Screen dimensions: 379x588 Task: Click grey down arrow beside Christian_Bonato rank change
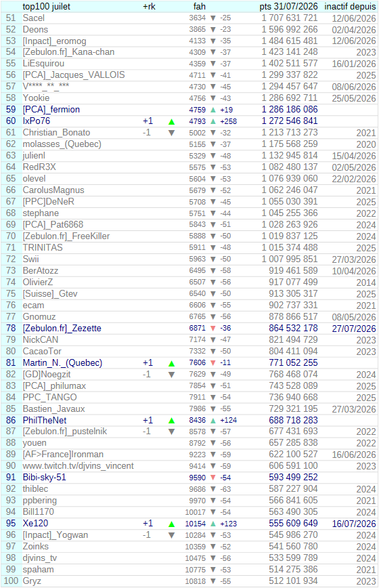pyautogui.click(x=171, y=133)
